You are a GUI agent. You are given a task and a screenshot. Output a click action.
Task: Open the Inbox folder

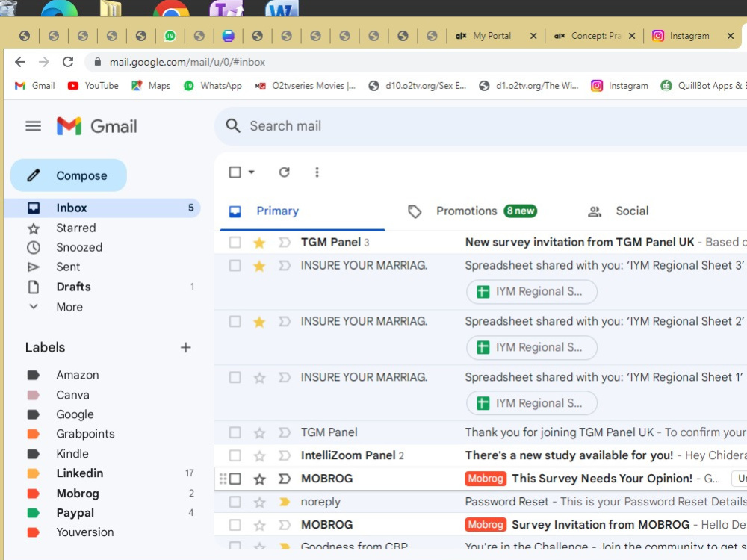click(x=102, y=208)
